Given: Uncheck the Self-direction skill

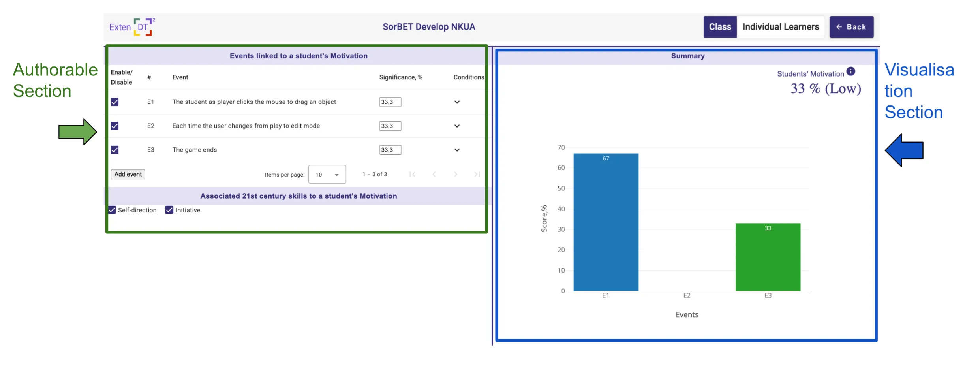Looking at the screenshot, I should pyautogui.click(x=112, y=210).
